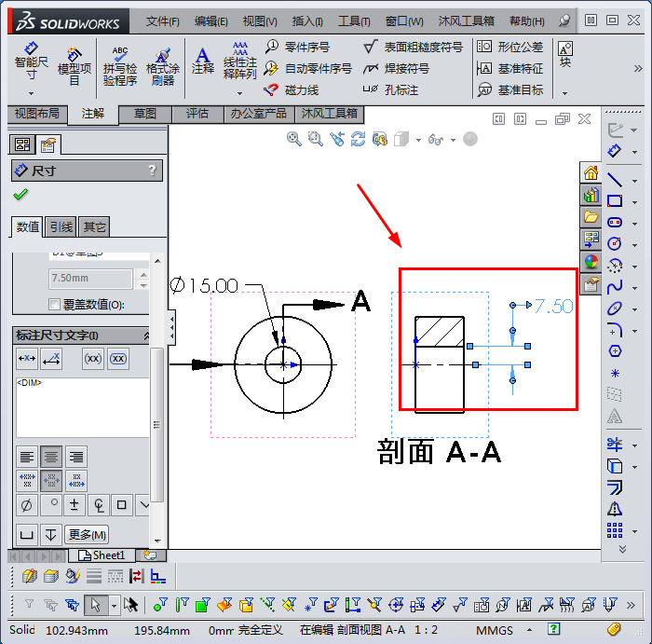This screenshot has width=652, height=644.
Task: Click the plus/minus symbol button
Action: pyautogui.click(x=74, y=505)
